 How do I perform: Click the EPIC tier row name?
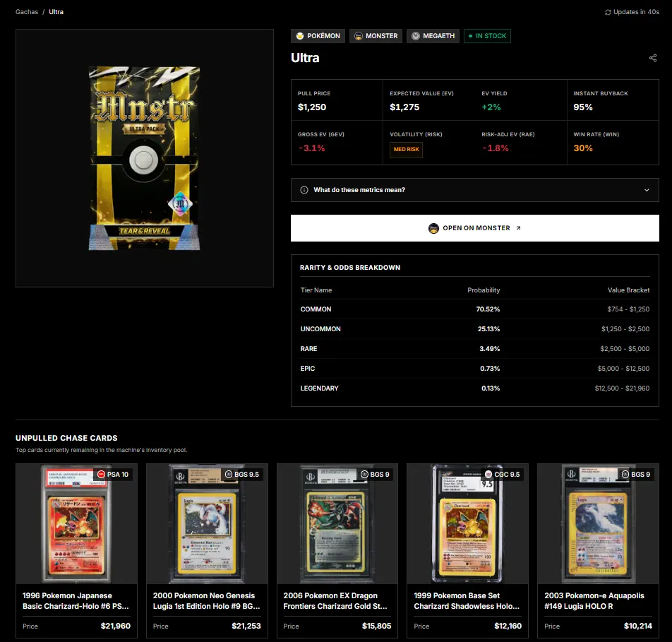[308, 369]
